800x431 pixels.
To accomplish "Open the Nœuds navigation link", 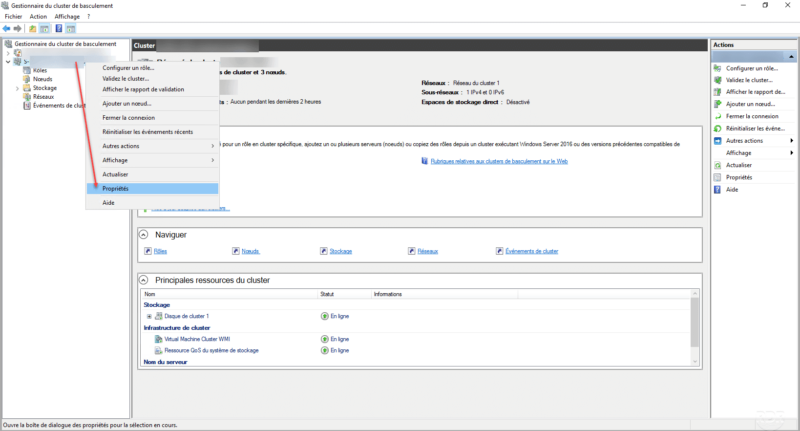I will [251, 251].
